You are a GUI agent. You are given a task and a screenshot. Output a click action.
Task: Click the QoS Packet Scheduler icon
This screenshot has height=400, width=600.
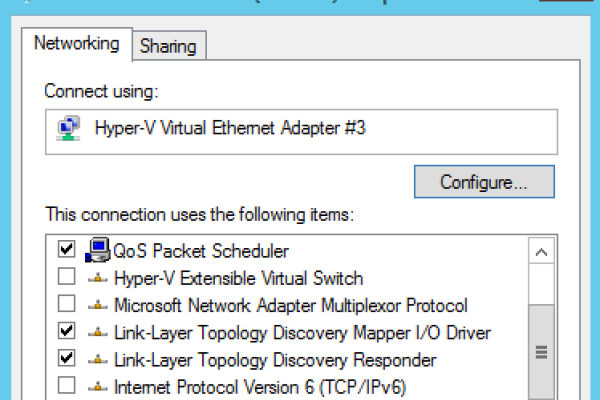[x=98, y=250]
